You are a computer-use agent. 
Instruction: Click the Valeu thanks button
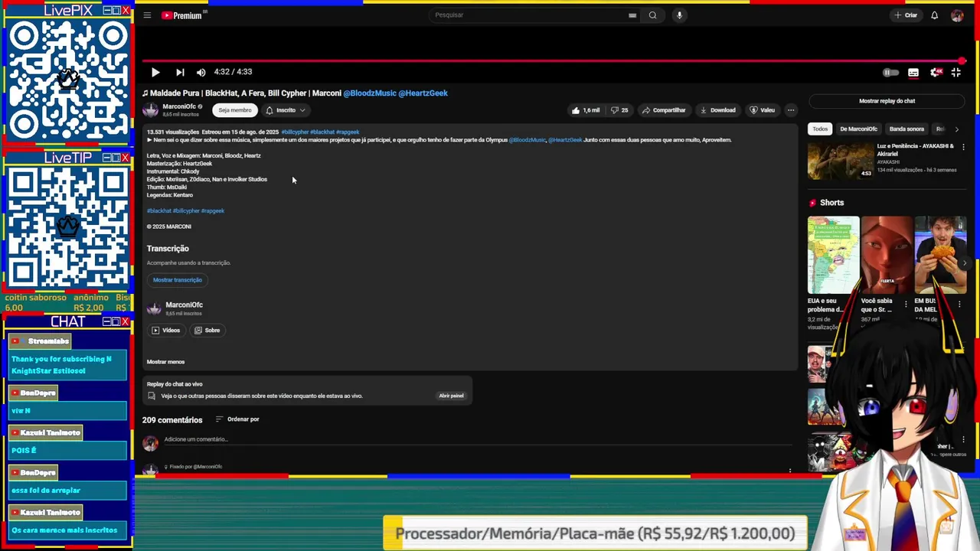click(763, 110)
